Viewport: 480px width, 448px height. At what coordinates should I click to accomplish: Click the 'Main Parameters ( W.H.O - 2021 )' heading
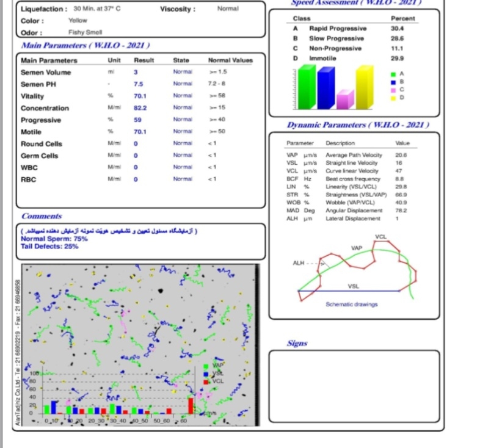[x=85, y=45]
